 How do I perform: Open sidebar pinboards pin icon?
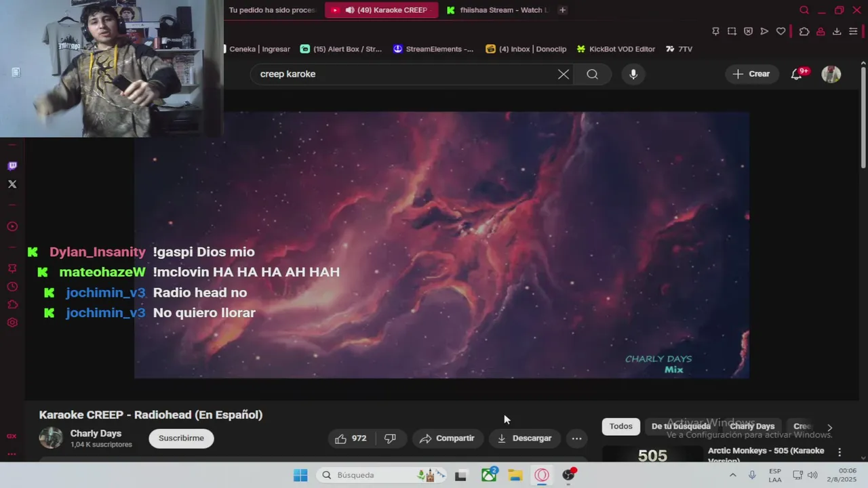[x=12, y=268]
